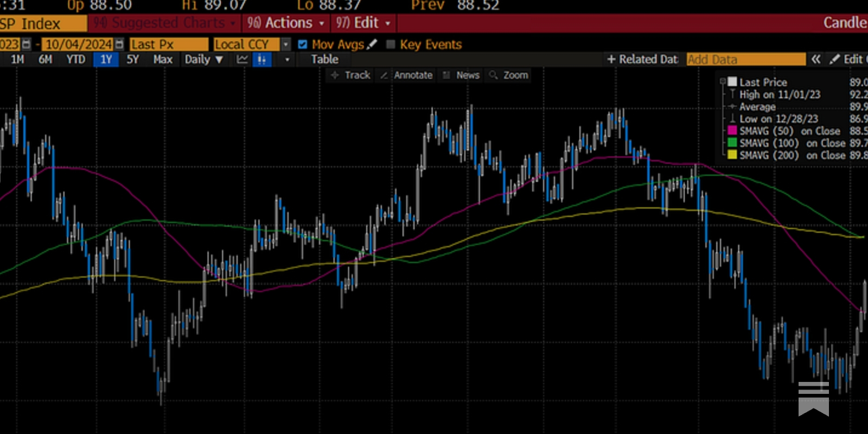The image size is (868, 434).
Task: Select the 5Y time range
Action: click(133, 60)
